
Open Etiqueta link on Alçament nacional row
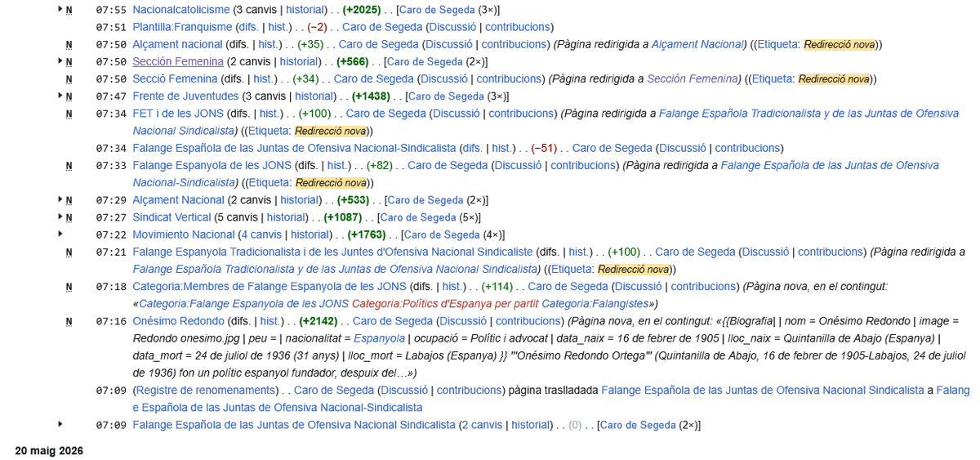coord(777,44)
